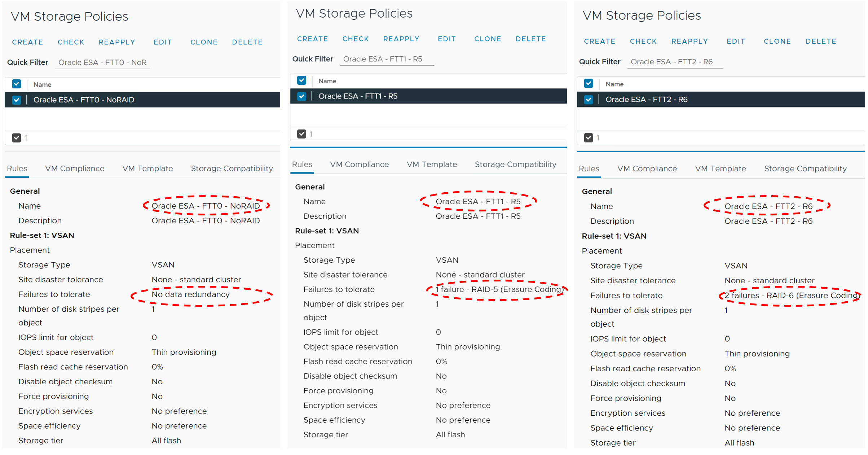The image size is (868, 455).
Task: Toggle the select-all checkbox above FTT1 - R5 row
Action: 301,80
